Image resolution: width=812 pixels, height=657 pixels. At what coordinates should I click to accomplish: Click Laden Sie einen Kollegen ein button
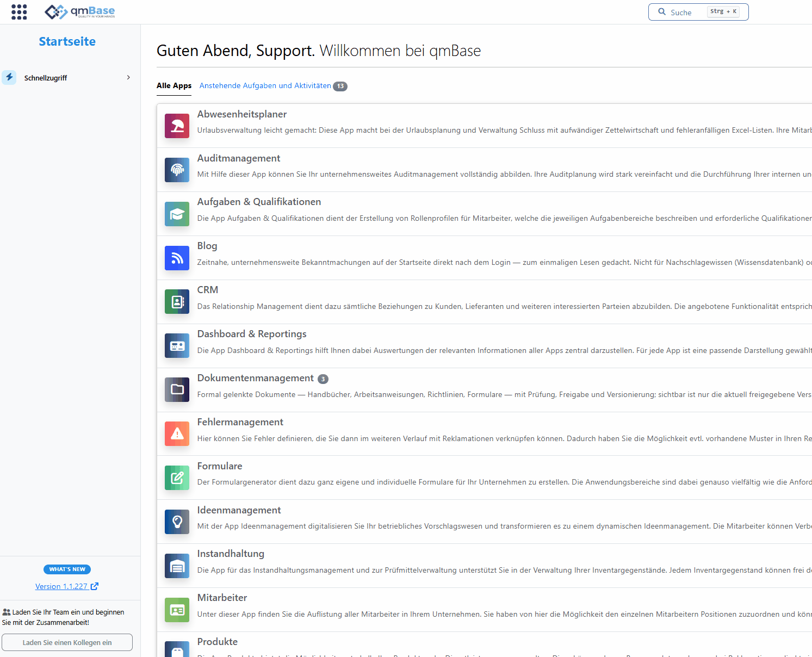(67, 642)
